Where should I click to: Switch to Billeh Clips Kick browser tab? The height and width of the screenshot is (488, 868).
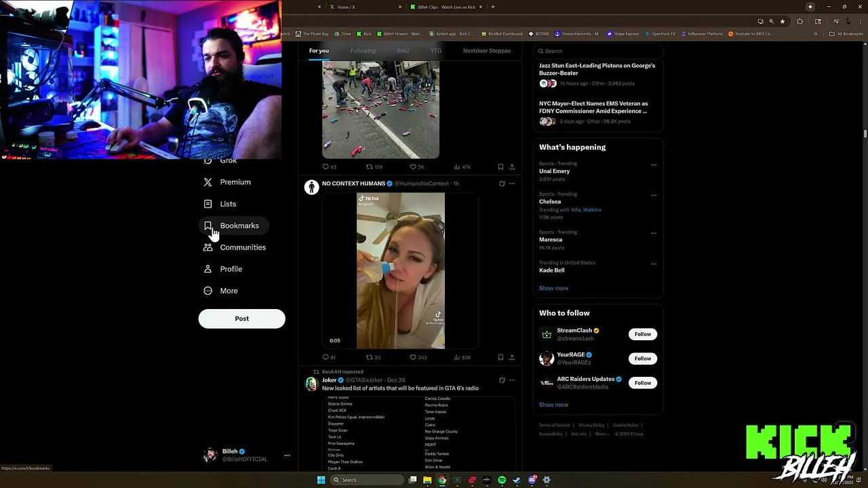tap(446, 7)
